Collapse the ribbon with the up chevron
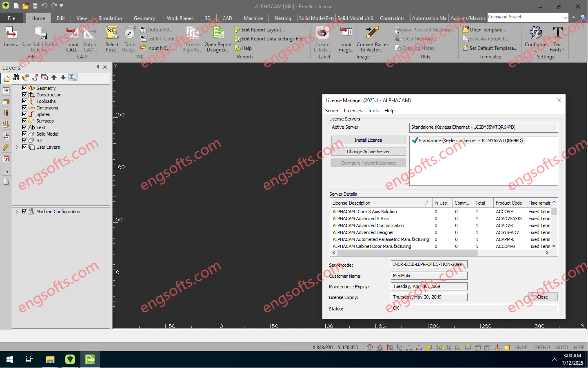This screenshot has height=368, width=588. [x=573, y=18]
